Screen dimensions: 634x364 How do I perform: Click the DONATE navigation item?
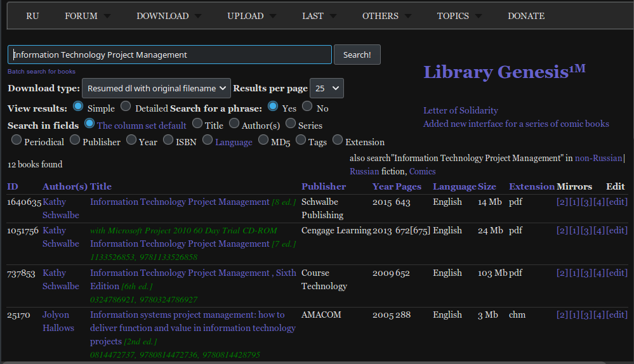tap(525, 16)
